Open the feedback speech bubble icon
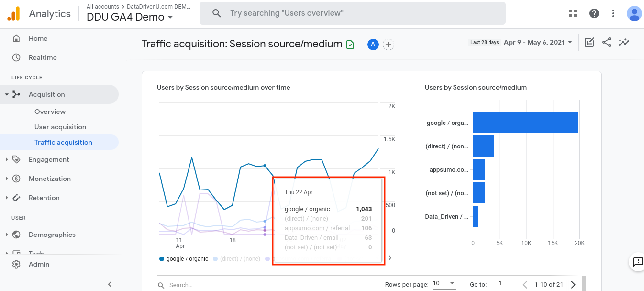This screenshot has height=291, width=644. (x=638, y=262)
